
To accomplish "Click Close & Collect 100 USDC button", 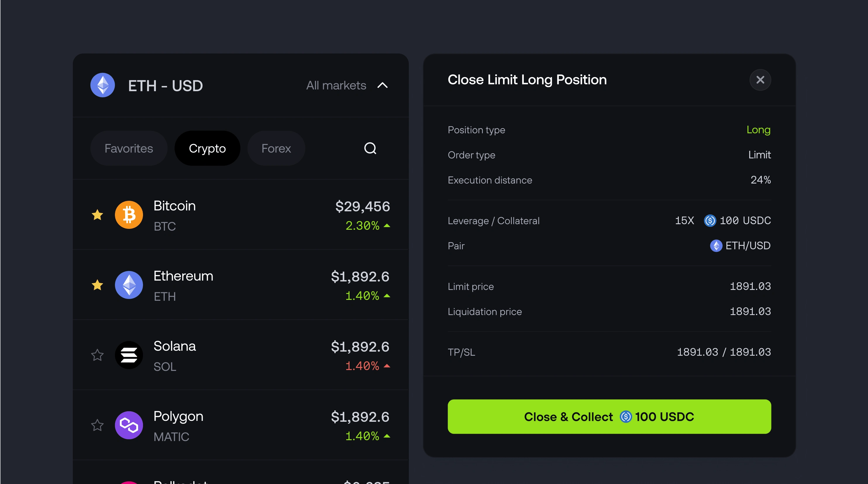I will [x=609, y=417].
